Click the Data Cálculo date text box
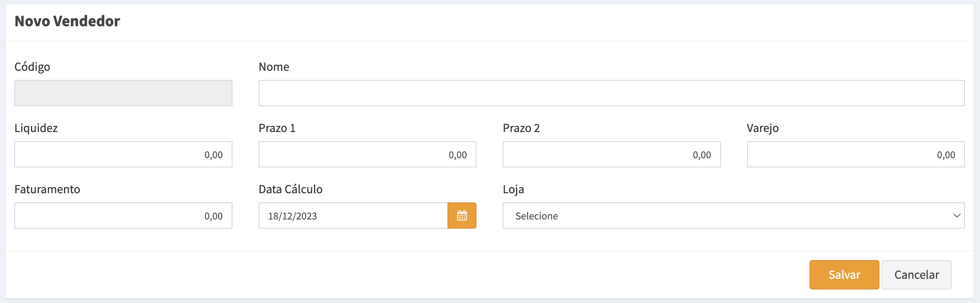The height and width of the screenshot is (303, 980). [353, 216]
